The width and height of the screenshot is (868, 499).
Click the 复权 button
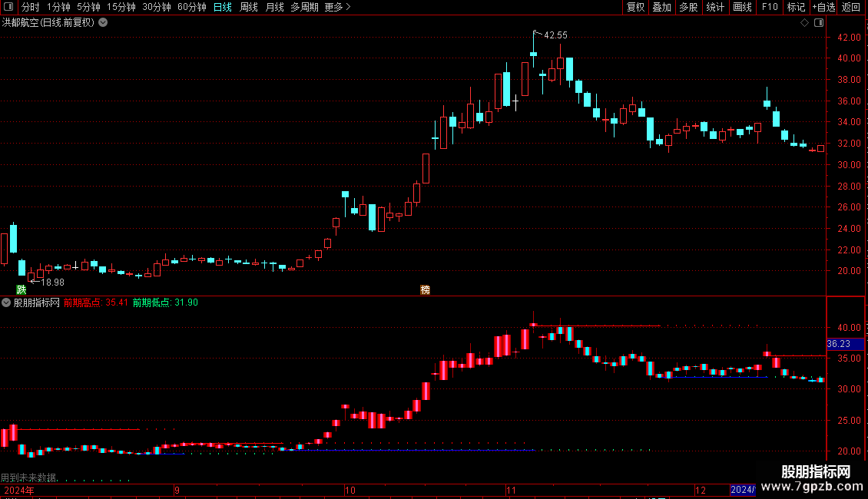tap(635, 7)
